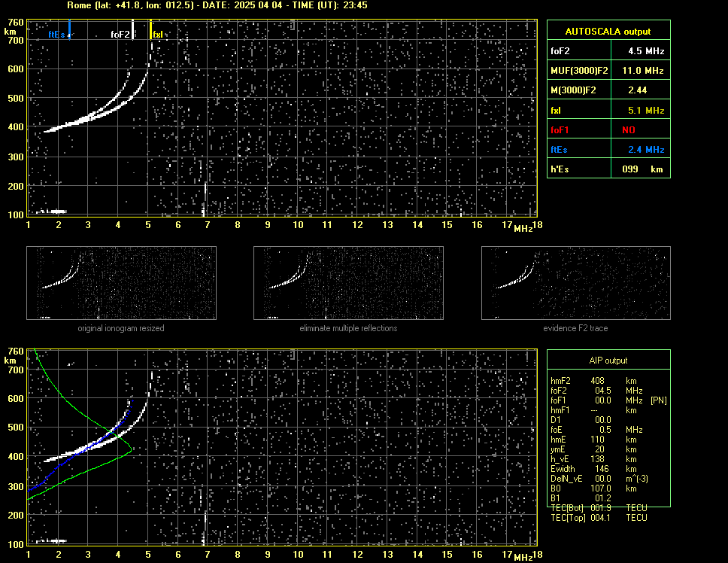Image resolution: width=728 pixels, height=563 pixels.
Task: Click the 'eliminate multiple reflections' caption
Action: (348, 328)
